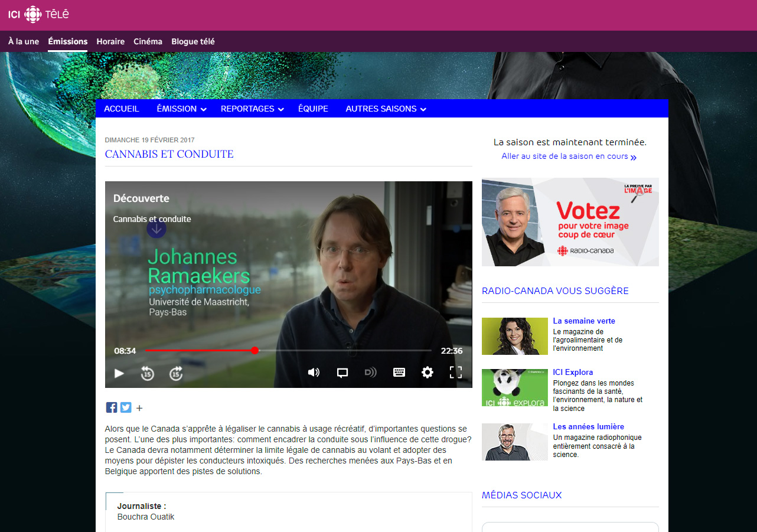Show the keyboard shortcuts icon
This screenshot has width=757, height=532.
[x=399, y=373]
